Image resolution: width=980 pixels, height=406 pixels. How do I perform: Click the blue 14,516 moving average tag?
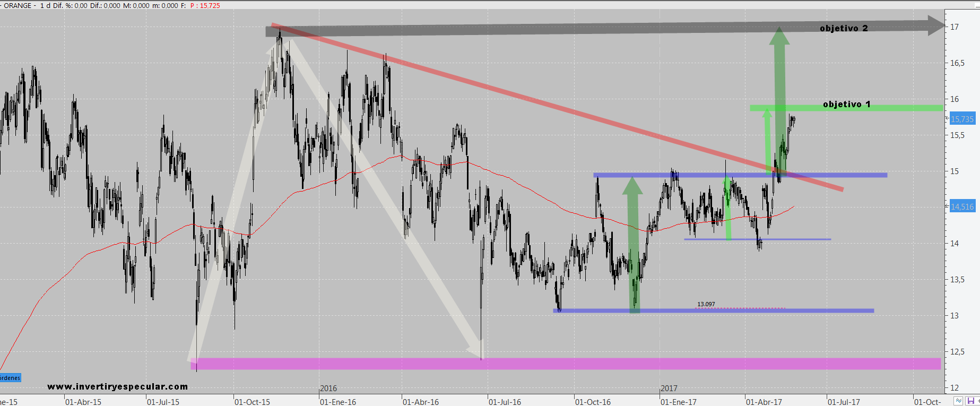tap(961, 207)
